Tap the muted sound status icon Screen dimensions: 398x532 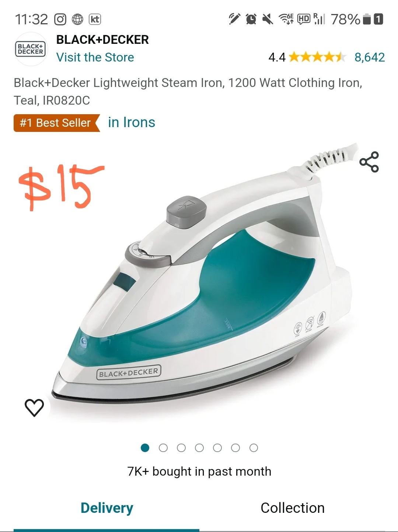pyautogui.click(x=268, y=19)
